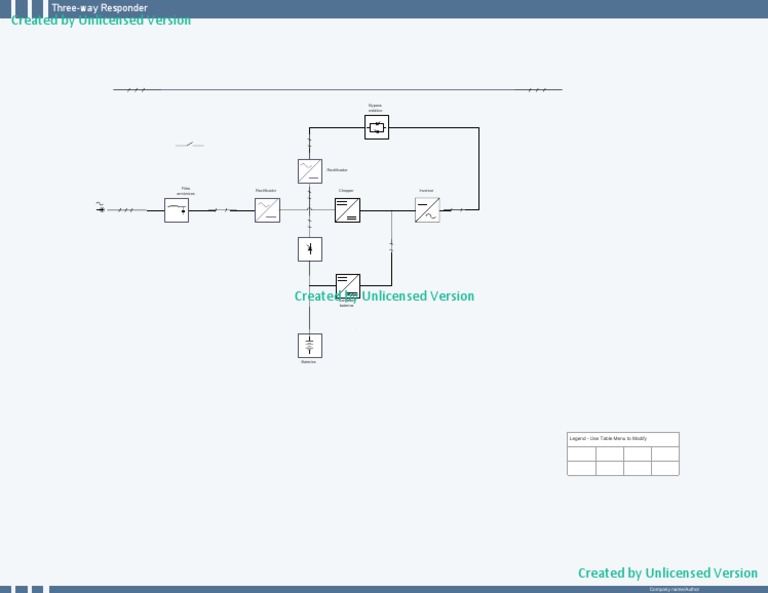Click the thyristor block below the central junction
768x593 pixels.
(x=310, y=249)
